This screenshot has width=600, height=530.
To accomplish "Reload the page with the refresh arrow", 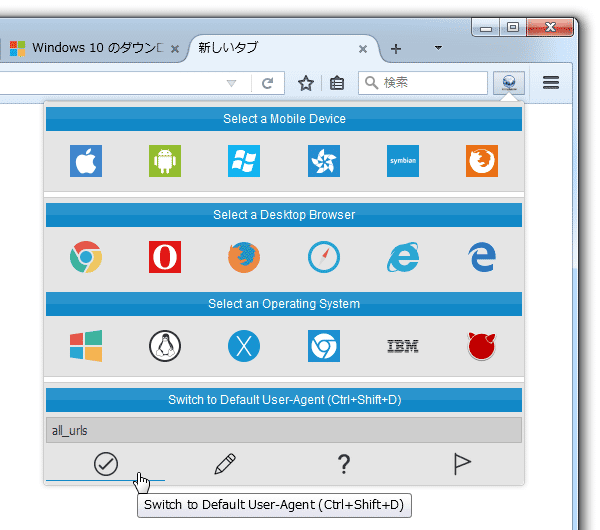I will click(x=267, y=83).
